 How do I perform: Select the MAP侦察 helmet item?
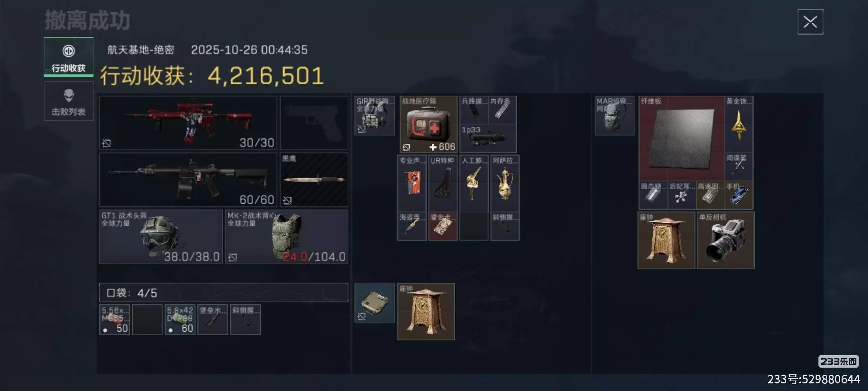pyautogui.click(x=614, y=116)
